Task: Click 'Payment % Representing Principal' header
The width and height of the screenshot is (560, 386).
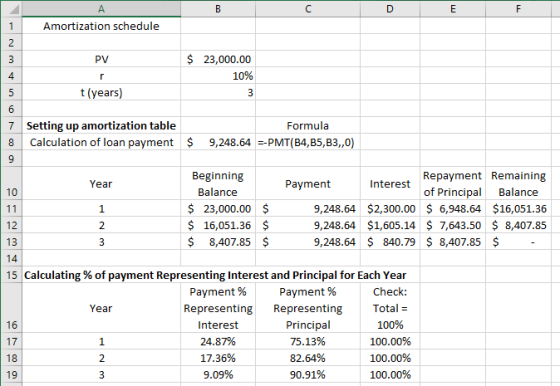Action: 308,308
